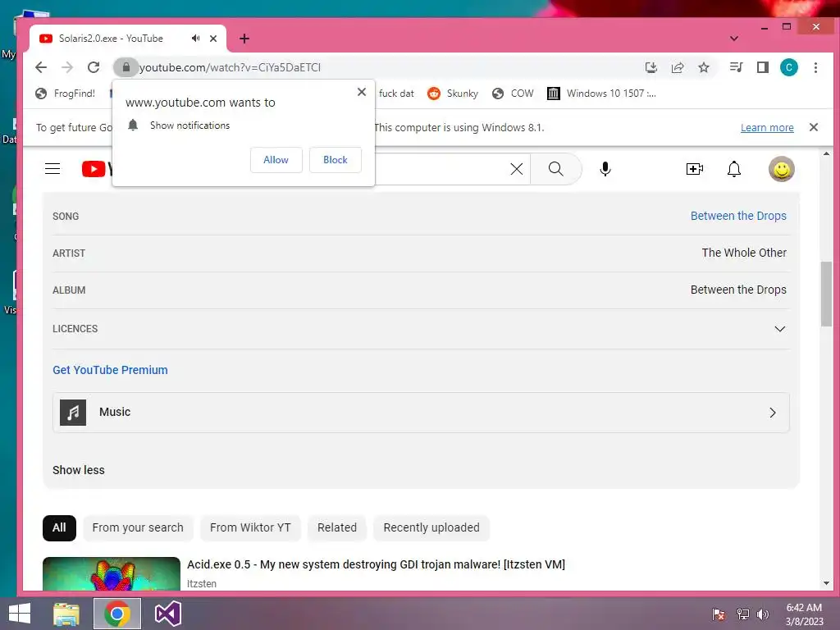
Task: Open the Acid.exe 0.5 video thumbnail
Action: tap(112, 574)
